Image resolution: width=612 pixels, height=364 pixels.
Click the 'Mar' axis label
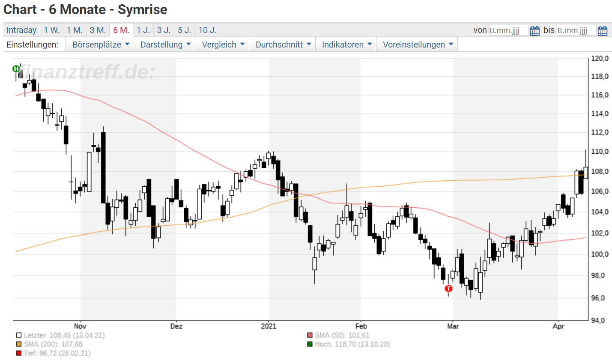point(453,326)
